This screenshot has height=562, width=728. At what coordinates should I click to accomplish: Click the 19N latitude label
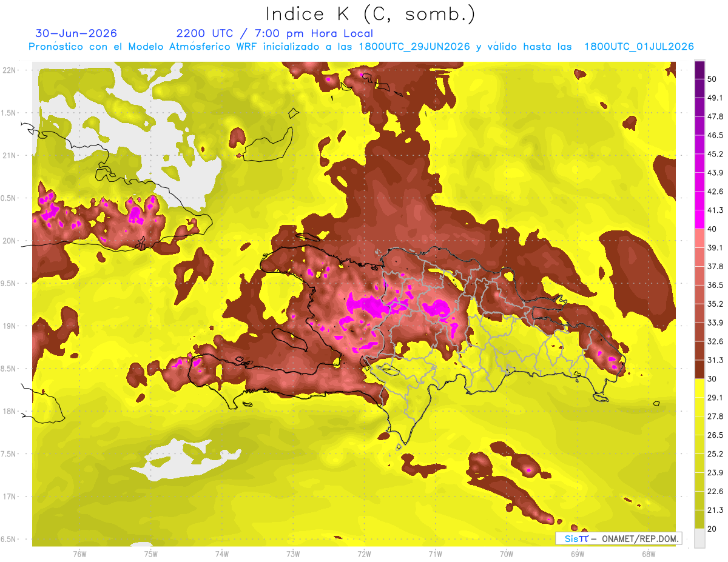pos(10,326)
